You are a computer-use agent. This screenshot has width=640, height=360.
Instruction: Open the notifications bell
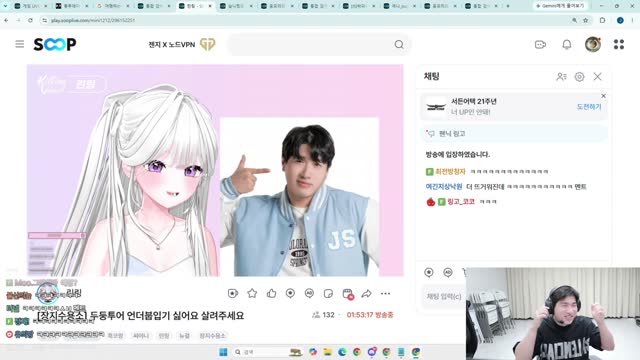click(x=567, y=44)
